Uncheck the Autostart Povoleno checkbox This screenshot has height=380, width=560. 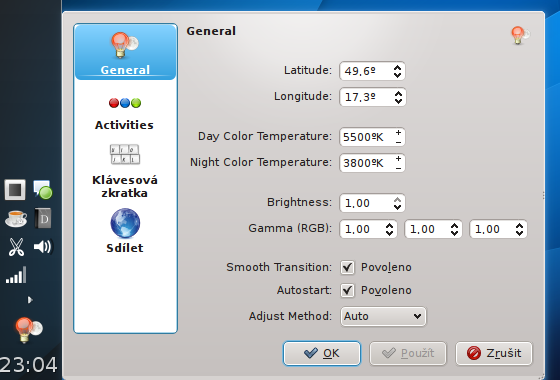347,290
